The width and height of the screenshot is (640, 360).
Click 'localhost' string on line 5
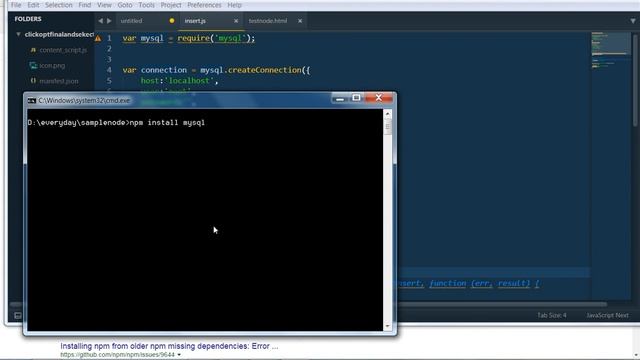tap(189, 81)
